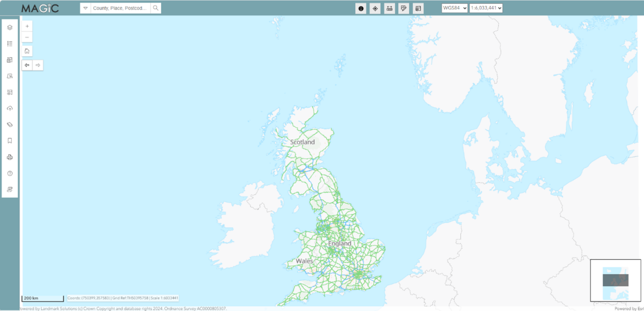The height and width of the screenshot is (311, 644).
Task: Open the Print tool in the sidebar
Action: 10,157
